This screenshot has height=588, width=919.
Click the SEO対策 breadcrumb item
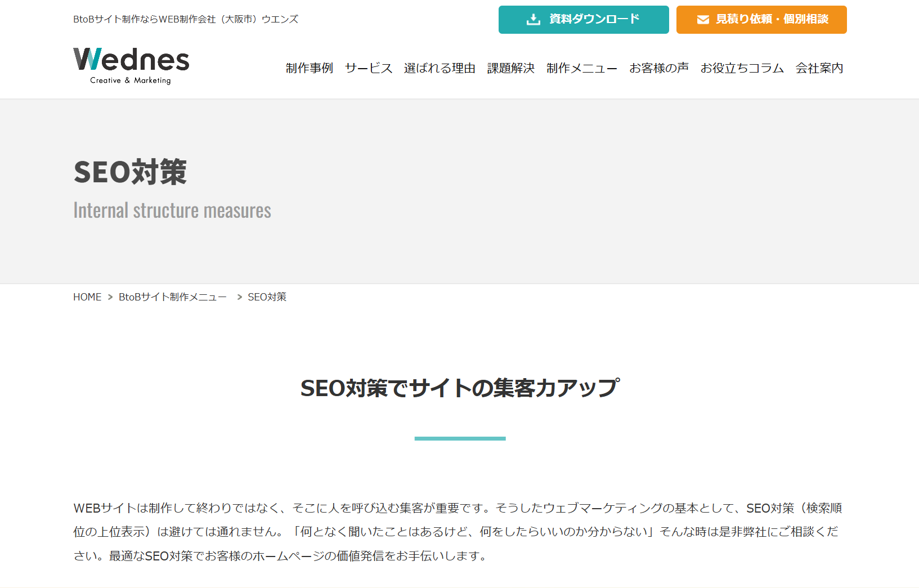tap(267, 297)
